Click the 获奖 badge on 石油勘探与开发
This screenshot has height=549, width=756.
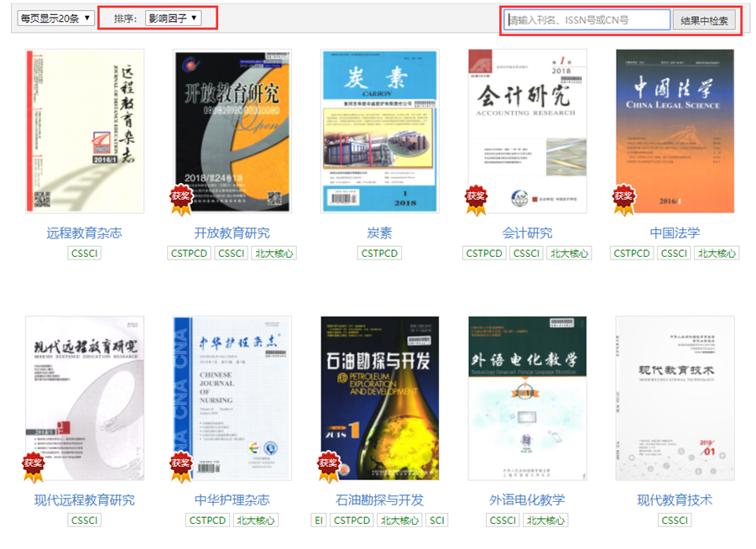[327, 462]
